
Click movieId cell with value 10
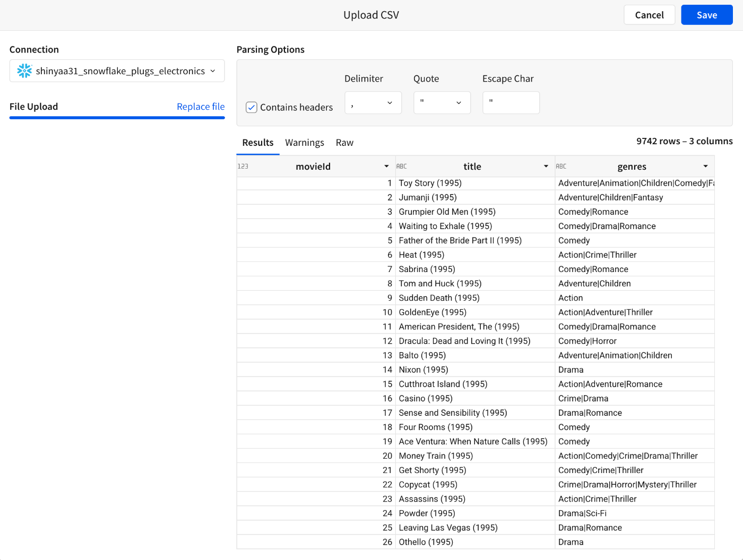[316, 312]
